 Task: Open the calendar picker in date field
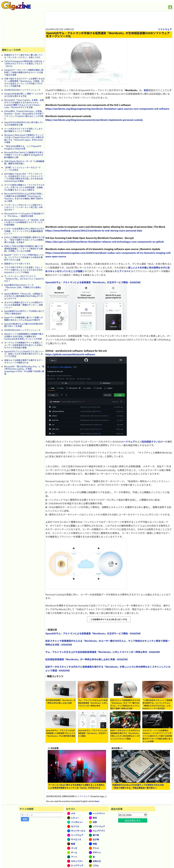[x=145, y=815]
